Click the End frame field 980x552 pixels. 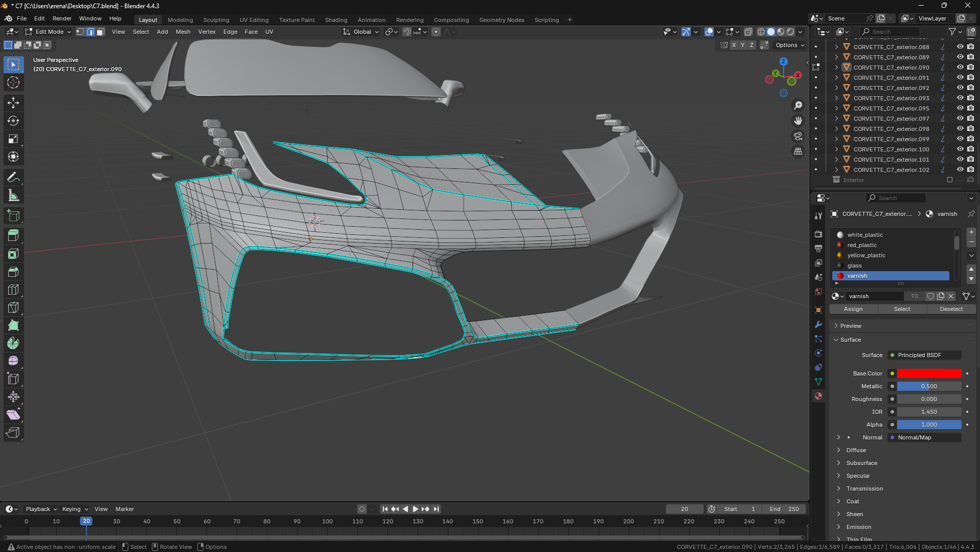coord(784,509)
